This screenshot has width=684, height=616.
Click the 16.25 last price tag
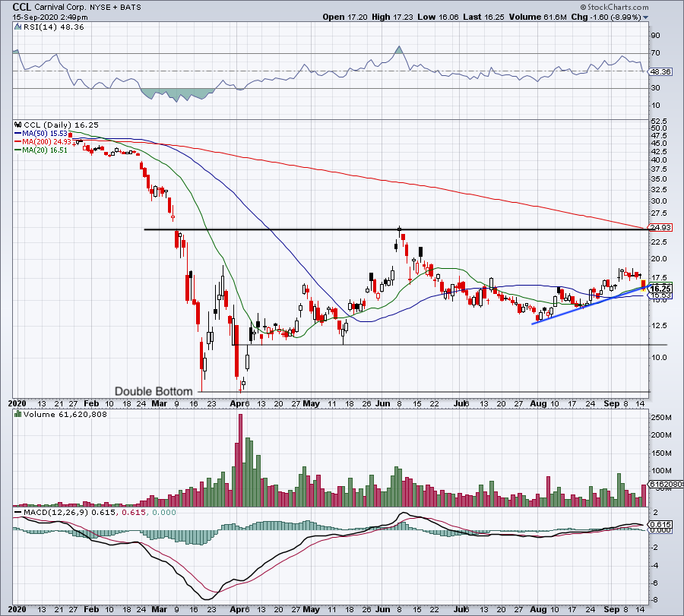click(x=660, y=289)
